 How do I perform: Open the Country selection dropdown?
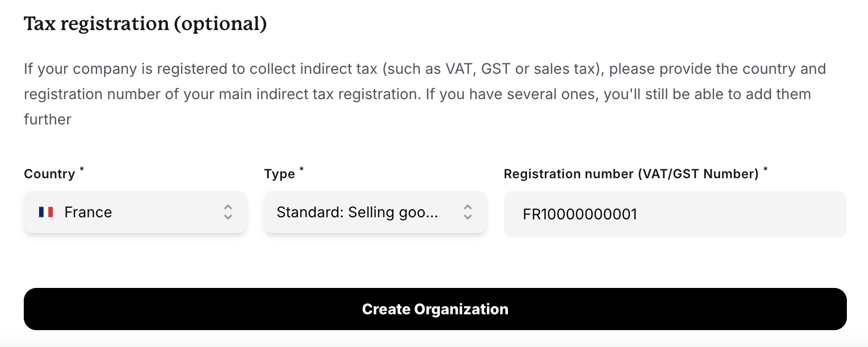[135, 212]
